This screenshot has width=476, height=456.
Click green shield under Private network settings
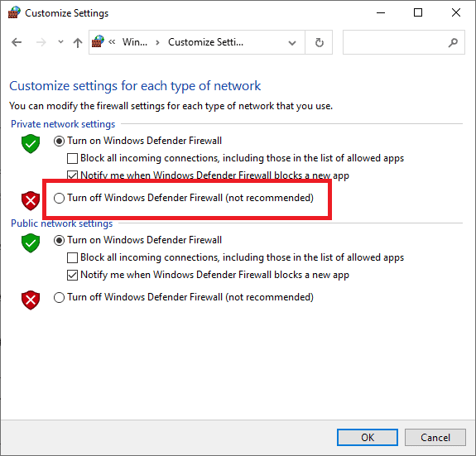tap(31, 143)
